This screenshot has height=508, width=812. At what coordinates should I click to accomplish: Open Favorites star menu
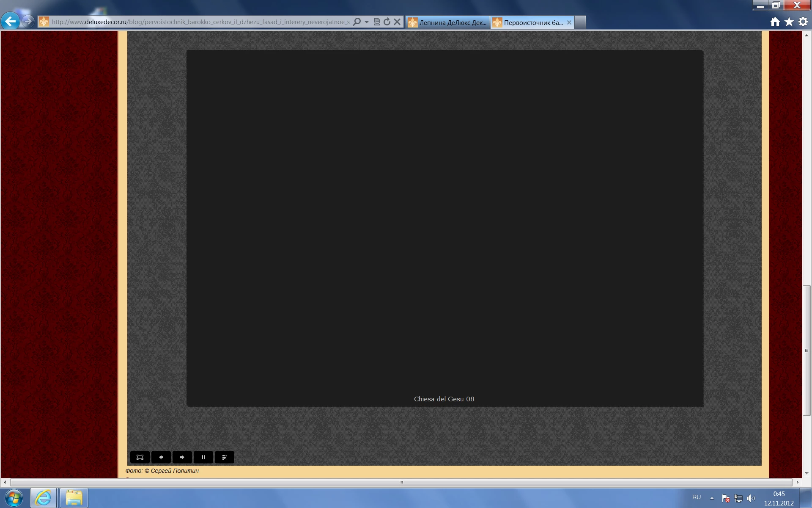click(789, 22)
